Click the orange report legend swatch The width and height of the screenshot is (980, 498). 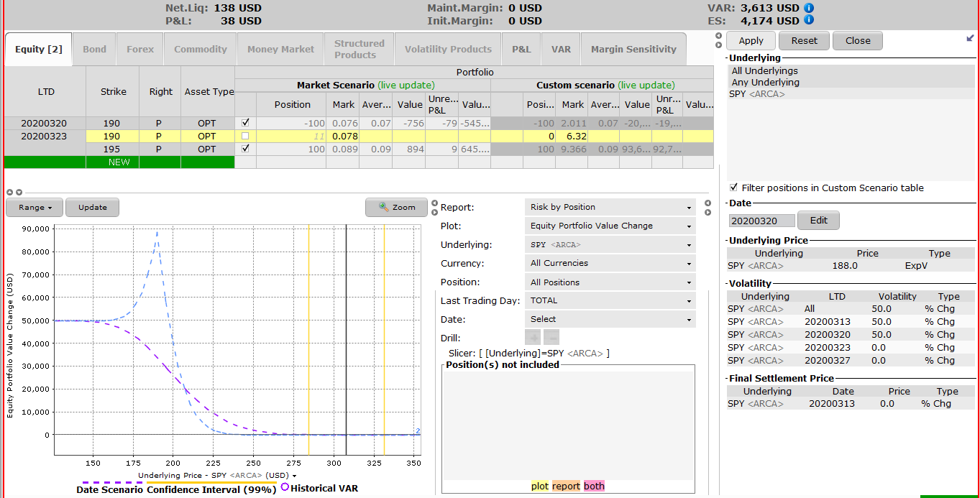pos(566,486)
